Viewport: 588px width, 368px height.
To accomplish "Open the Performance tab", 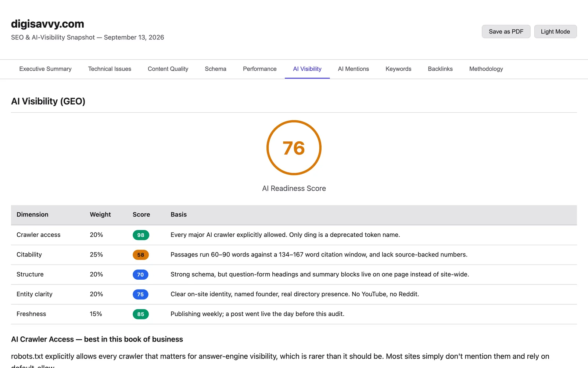I will (259, 69).
